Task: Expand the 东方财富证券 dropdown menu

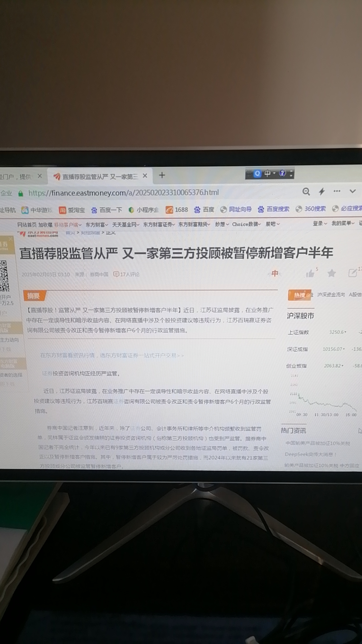Action: click(159, 224)
